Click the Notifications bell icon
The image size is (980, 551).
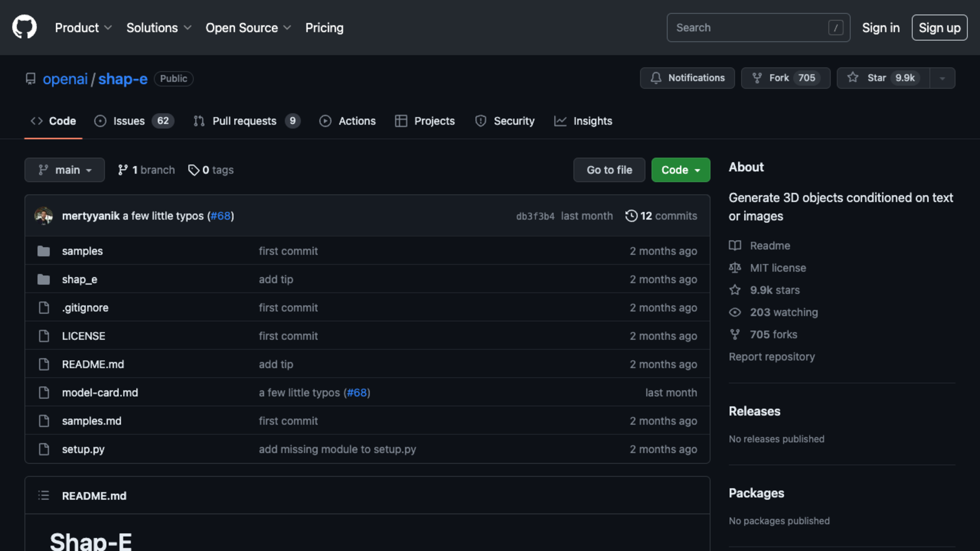click(x=656, y=78)
